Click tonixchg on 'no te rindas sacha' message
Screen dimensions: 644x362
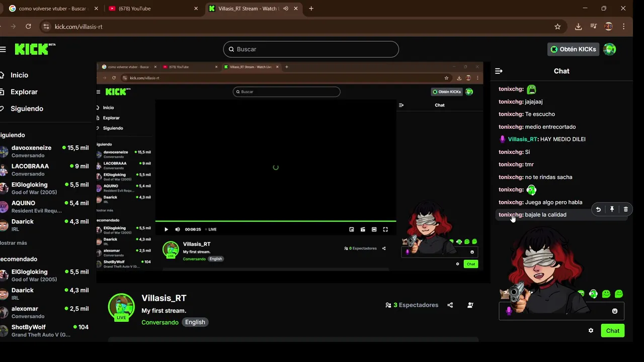(x=511, y=177)
